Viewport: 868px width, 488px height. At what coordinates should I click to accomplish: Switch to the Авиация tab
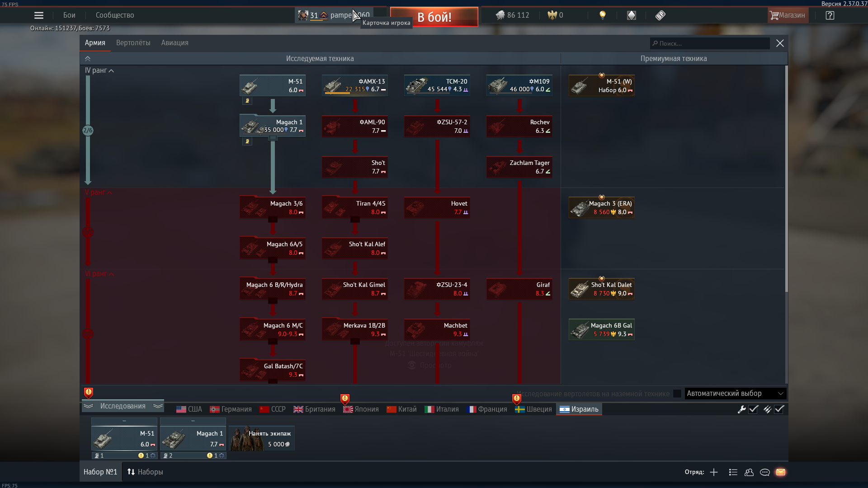175,43
